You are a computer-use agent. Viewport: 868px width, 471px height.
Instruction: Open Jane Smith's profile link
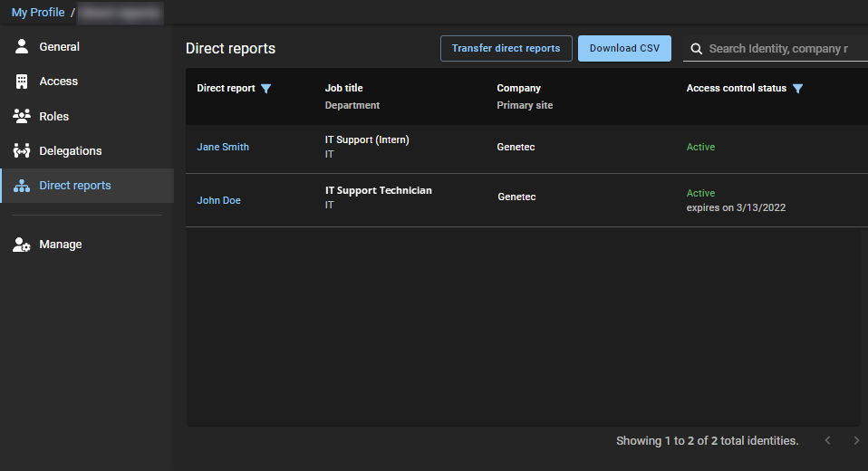point(223,147)
